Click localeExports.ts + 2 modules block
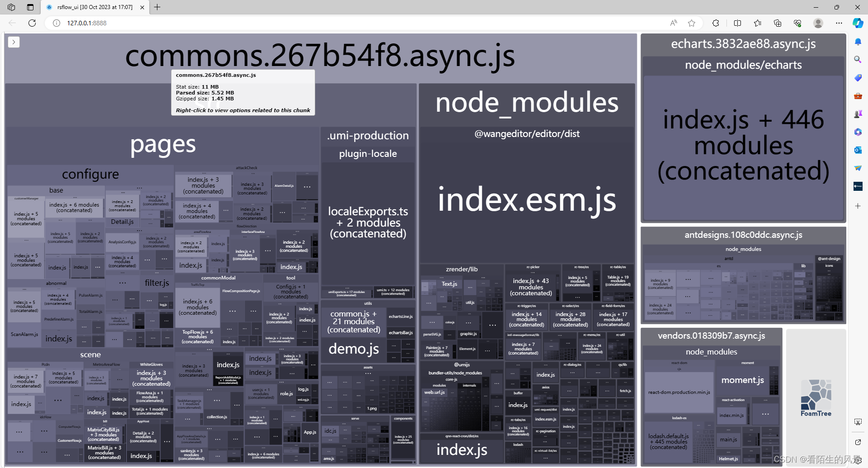Screen dimensions: 868x468 pos(368,222)
